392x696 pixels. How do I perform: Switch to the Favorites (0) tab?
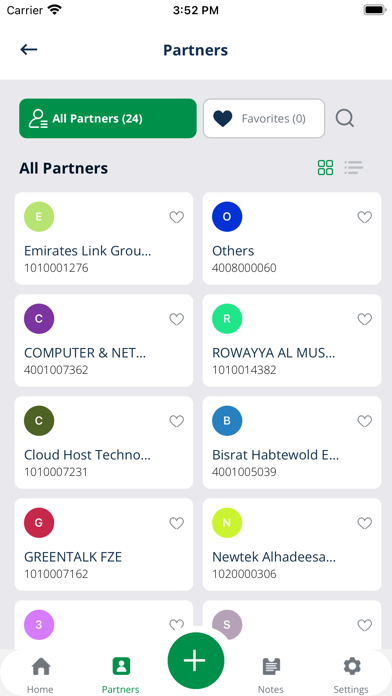[x=264, y=119]
